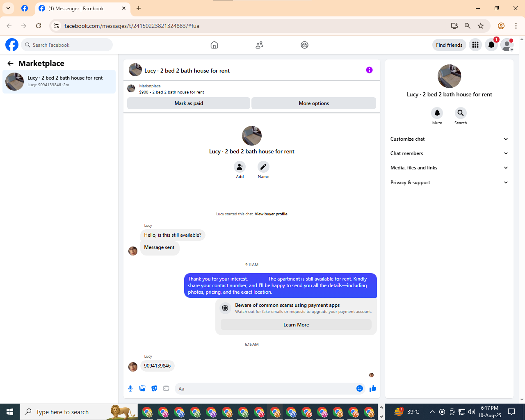Open a new browser tab
The height and width of the screenshot is (420, 525).
[x=139, y=8]
